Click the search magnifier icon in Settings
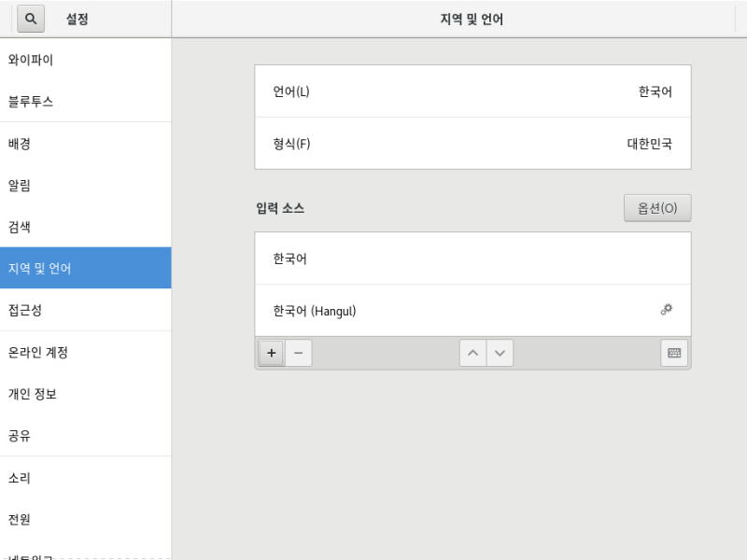The height and width of the screenshot is (560, 747). (x=31, y=19)
